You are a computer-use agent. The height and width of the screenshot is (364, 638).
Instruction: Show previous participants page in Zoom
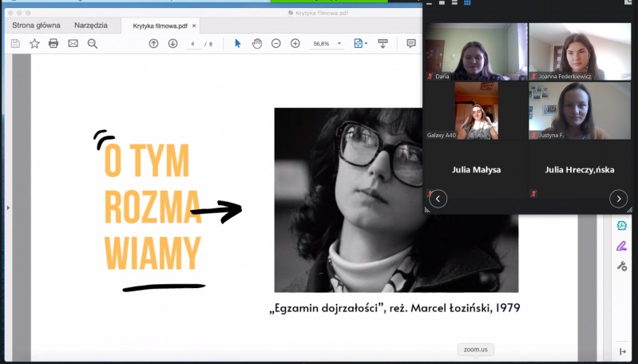point(438,199)
